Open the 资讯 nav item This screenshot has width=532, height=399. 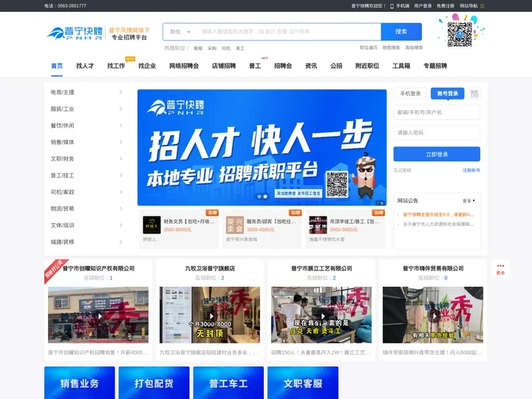click(x=311, y=66)
